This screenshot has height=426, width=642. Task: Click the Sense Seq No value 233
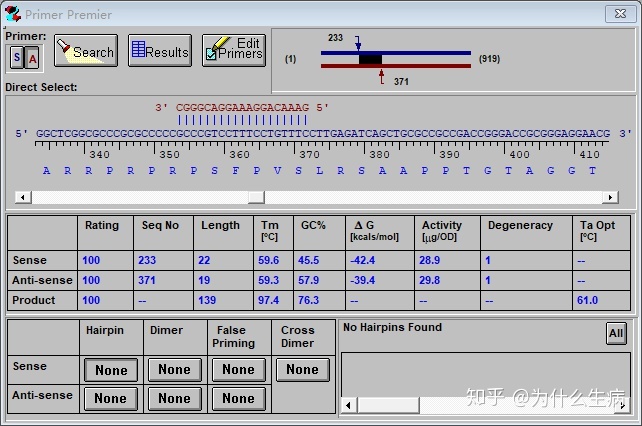(147, 260)
